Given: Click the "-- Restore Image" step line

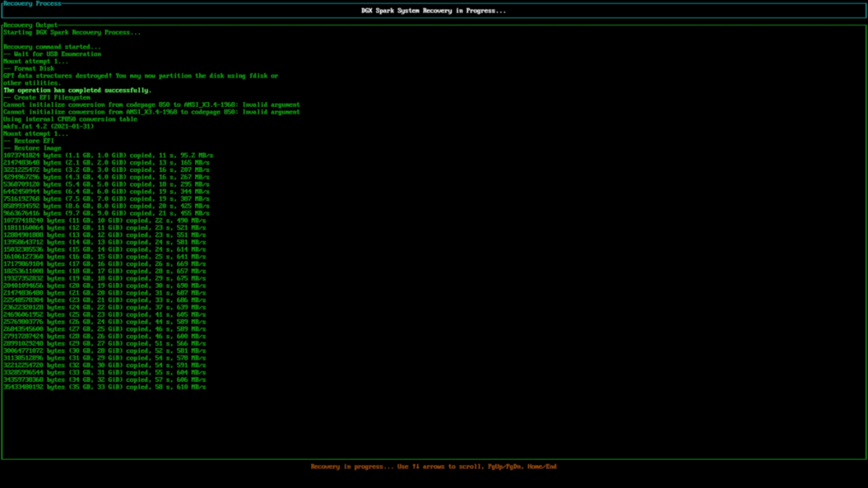Looking at the screenshot, I should [32, 148].
